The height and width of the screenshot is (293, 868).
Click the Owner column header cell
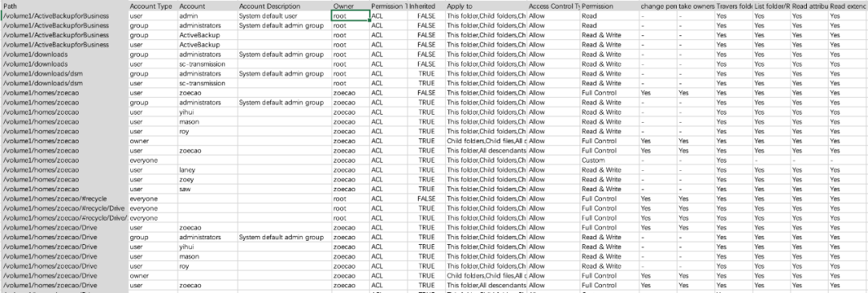[350, 6]
